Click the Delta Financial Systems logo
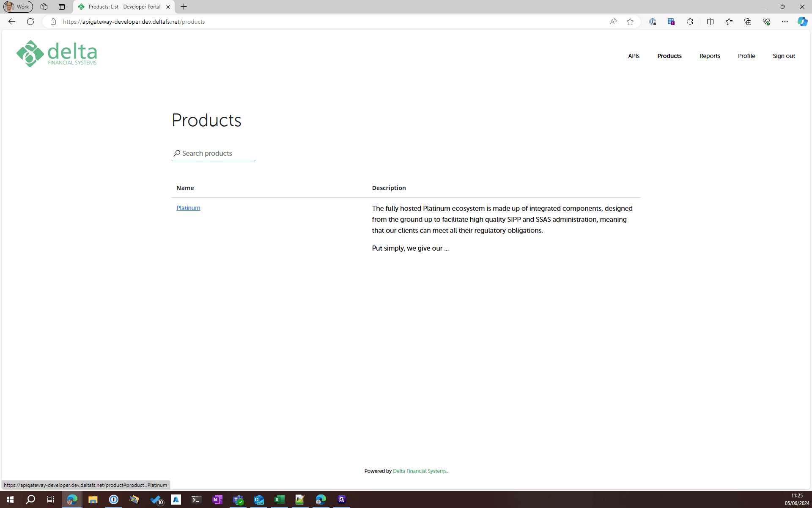Viewport: 812px width, 508px height. pos(57,54)
